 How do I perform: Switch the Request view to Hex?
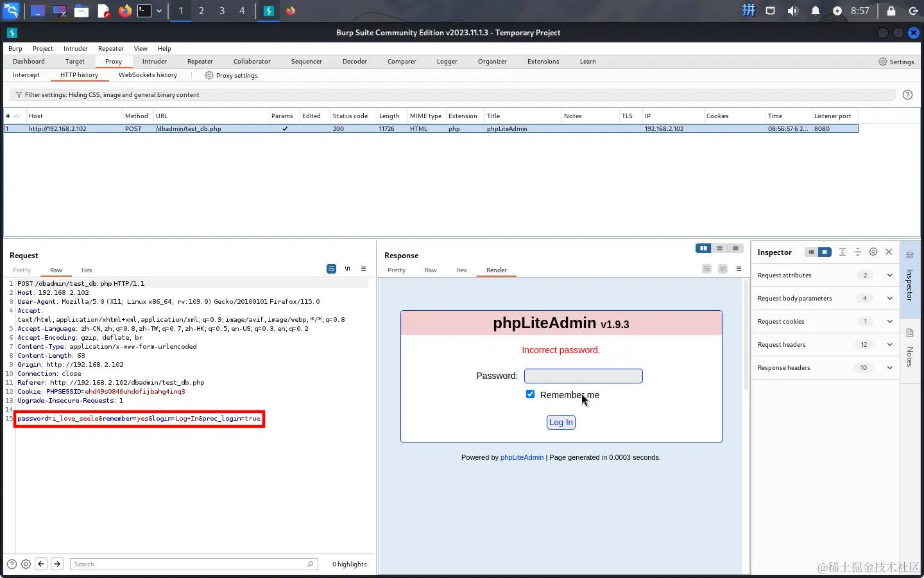pos(87,270)
